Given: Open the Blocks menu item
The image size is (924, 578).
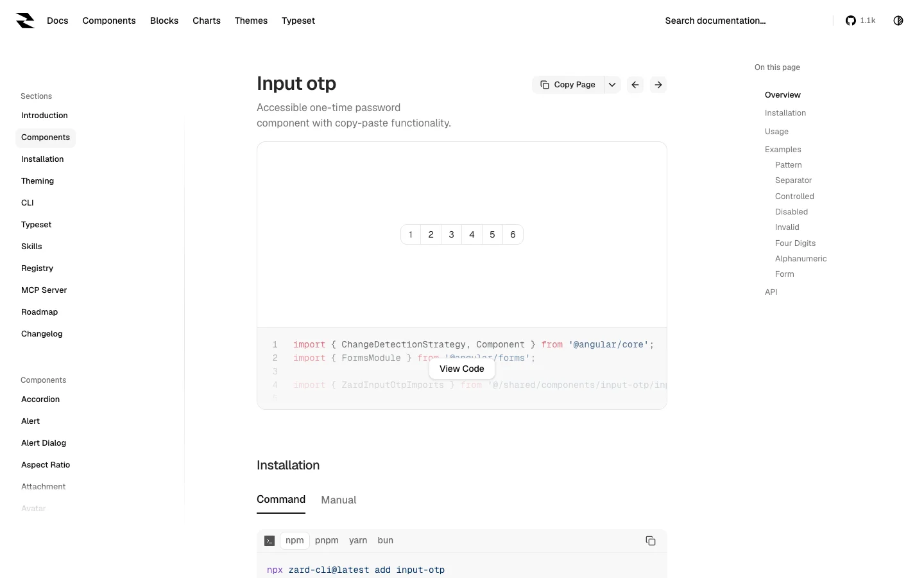Looking at the screenshot, I should (x=164, y=21).
